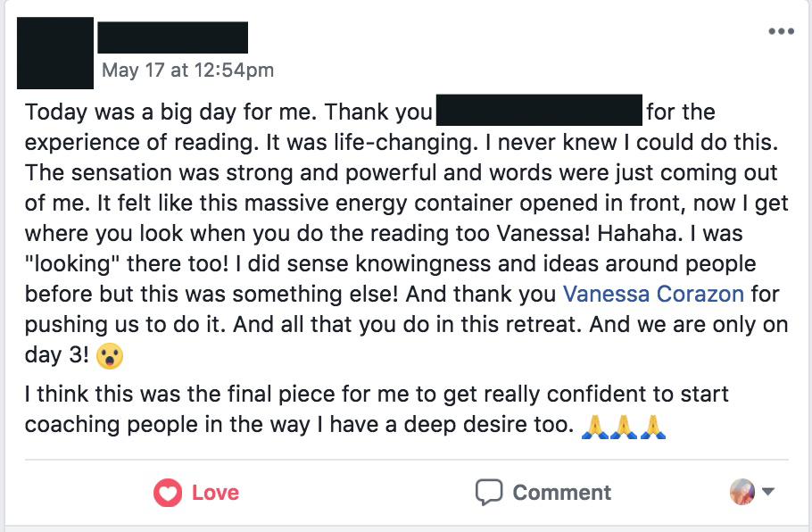The image size is (812, 532).
Task: Click the Comment speech bubble icon
Action: click(489, 492)
